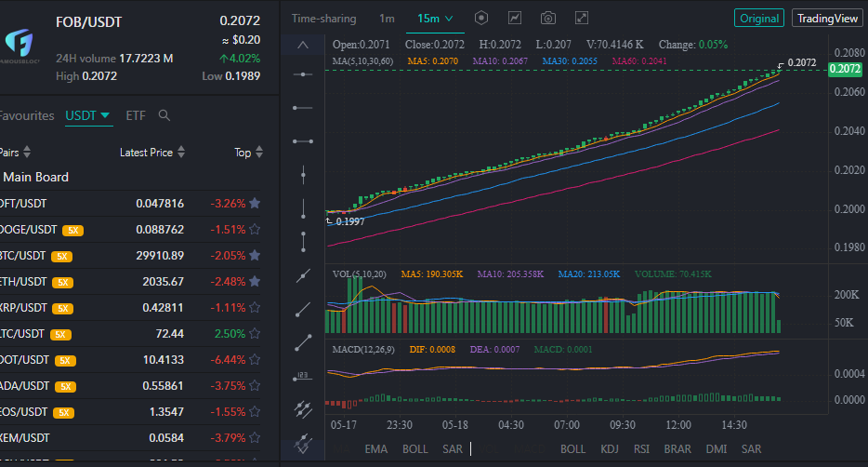
Task: Click the 5X badge on EOS/USDT
Action: (64, 413)
